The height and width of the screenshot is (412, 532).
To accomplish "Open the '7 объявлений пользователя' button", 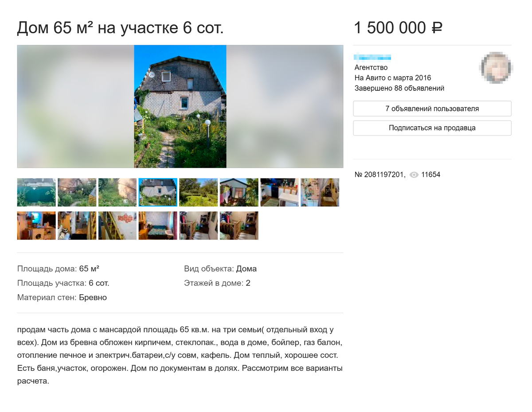I will (432, 109).
